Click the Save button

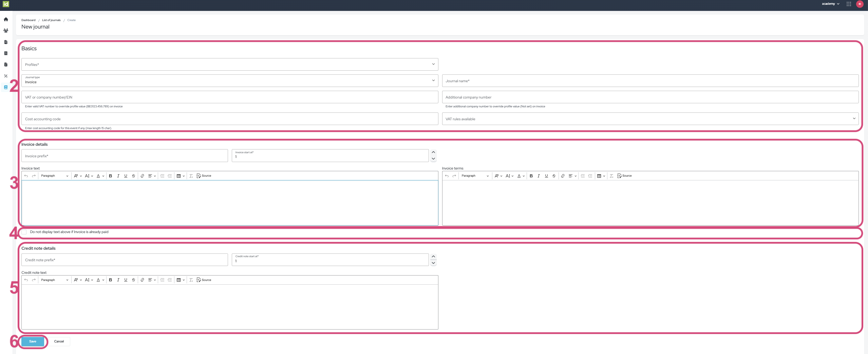pos(33,341)
